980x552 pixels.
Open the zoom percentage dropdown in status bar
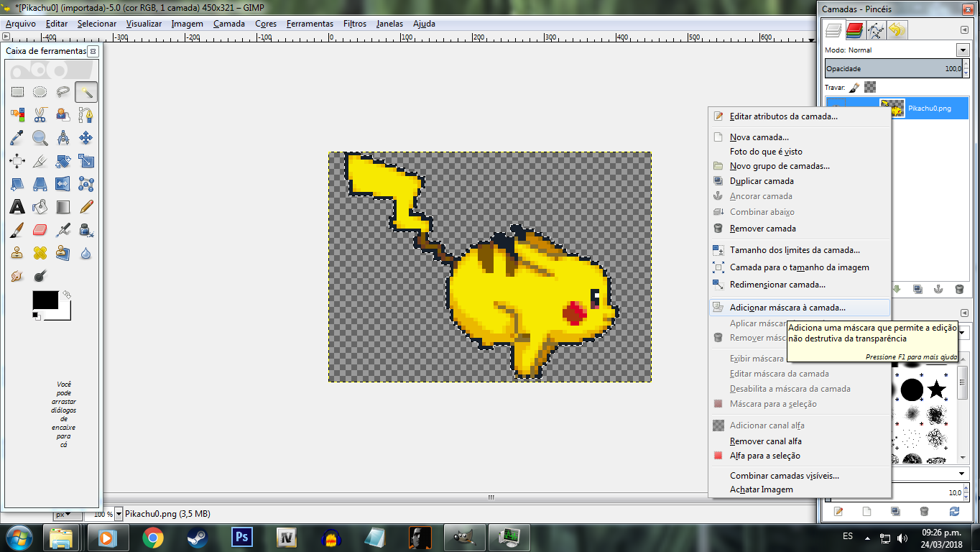pyautogui.click(x=119, y=514)
